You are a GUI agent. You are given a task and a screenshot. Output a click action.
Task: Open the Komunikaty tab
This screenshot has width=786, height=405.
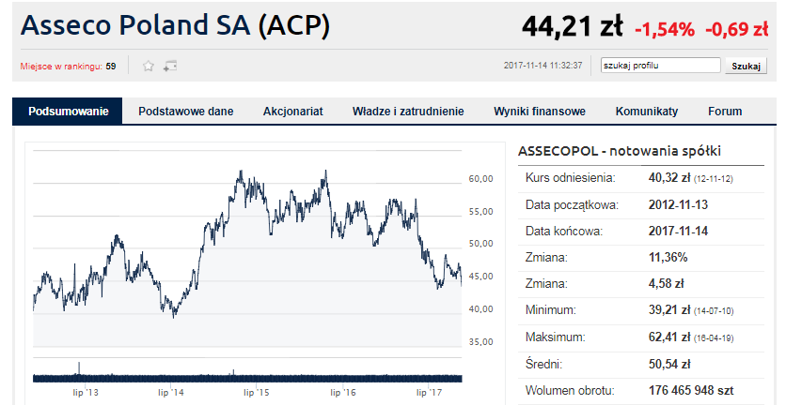647,111
